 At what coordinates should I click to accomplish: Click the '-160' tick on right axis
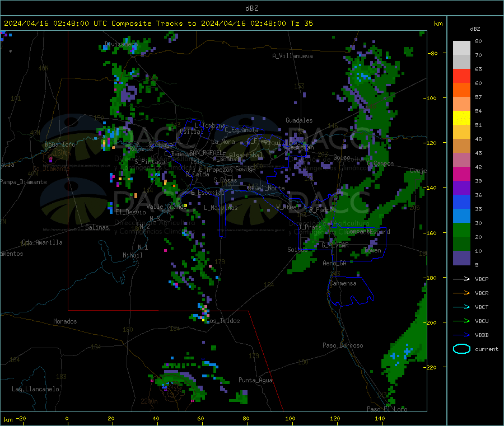[431, 233]
